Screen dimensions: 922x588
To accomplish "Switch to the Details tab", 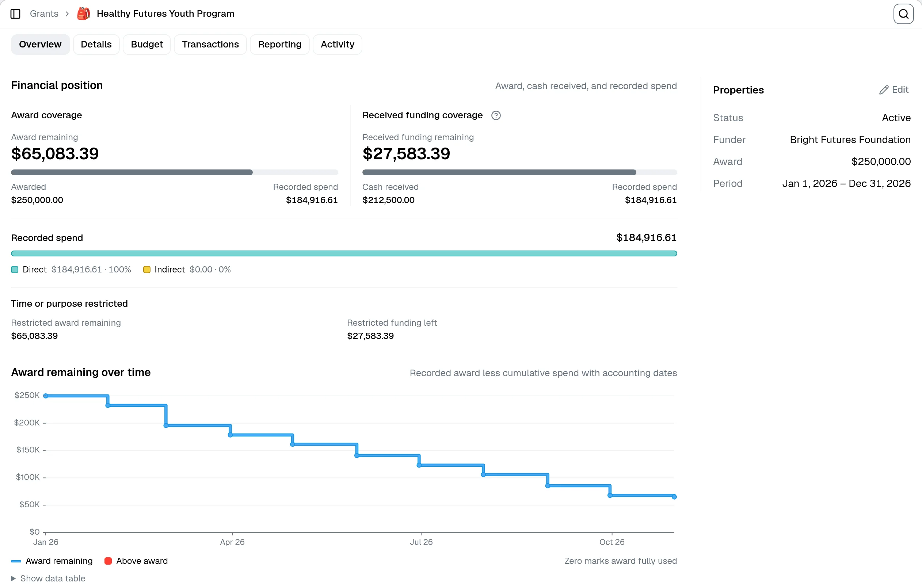I will 96,45.
